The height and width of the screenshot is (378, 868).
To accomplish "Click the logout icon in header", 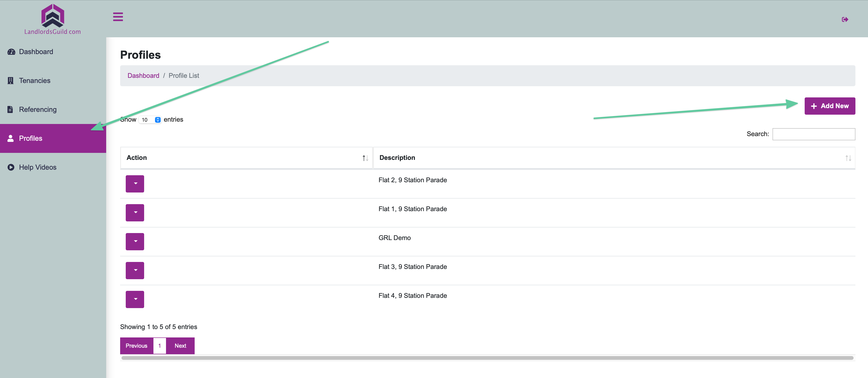I will coord(845,20).
